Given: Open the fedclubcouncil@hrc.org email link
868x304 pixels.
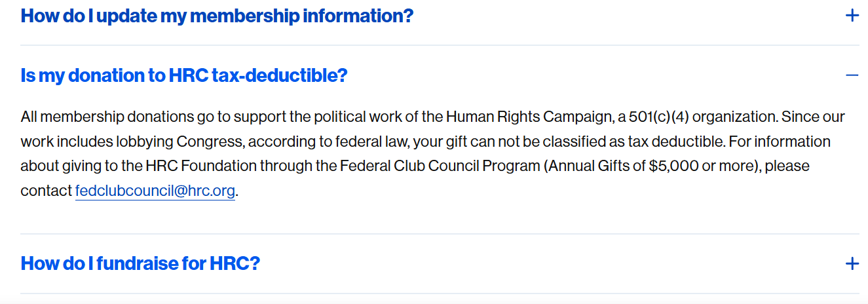Looking at the screenshot, I should click(155, 191).
